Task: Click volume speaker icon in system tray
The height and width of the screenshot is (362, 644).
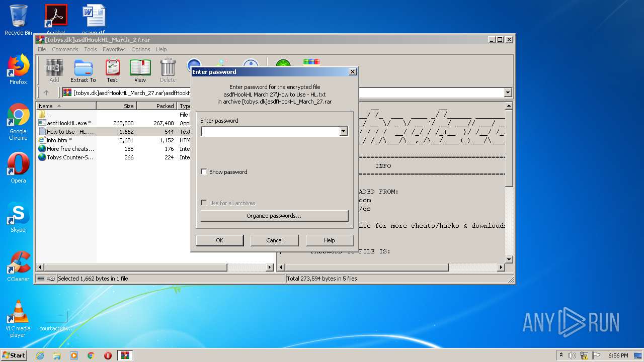Action: tap(572, 355)
